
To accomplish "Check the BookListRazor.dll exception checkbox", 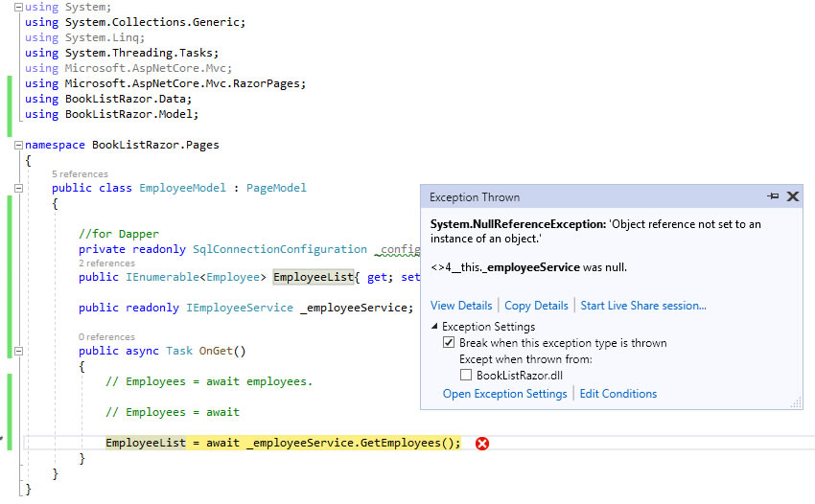I will point(466,375).
